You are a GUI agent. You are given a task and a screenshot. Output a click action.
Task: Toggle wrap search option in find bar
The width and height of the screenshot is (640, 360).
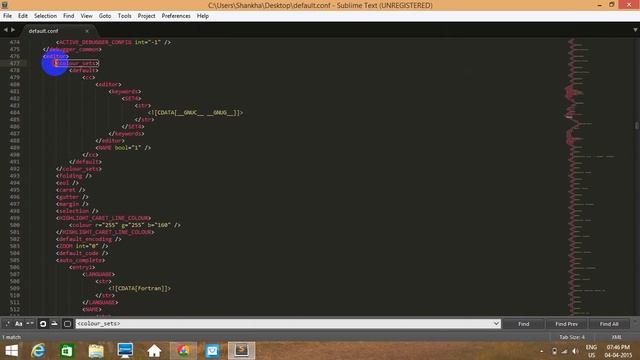(43, 324)
